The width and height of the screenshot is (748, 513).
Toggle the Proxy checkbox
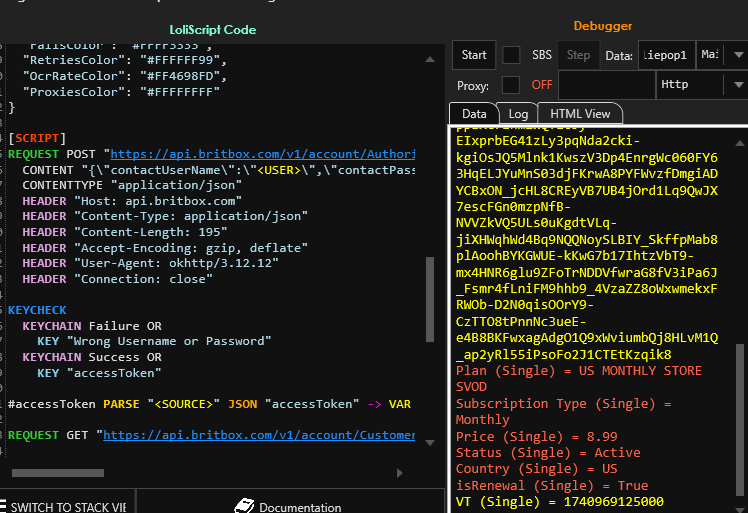pos(511,85)
